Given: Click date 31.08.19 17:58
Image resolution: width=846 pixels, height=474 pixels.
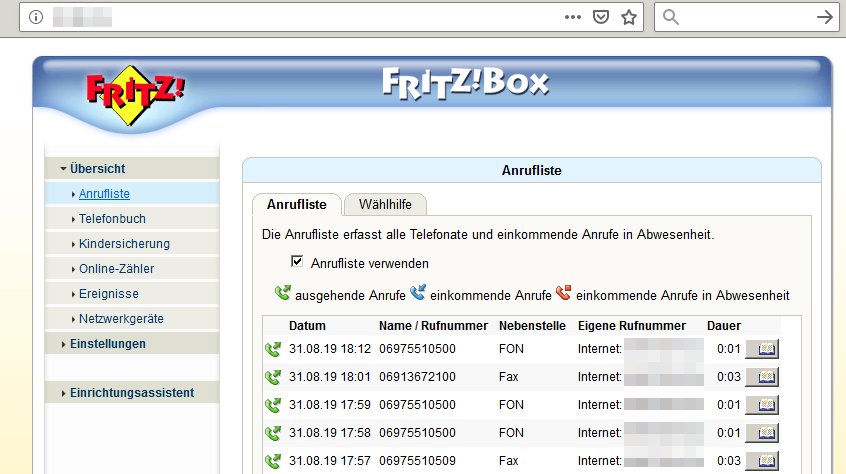Looking at the screenshot, I should [330, 433].
